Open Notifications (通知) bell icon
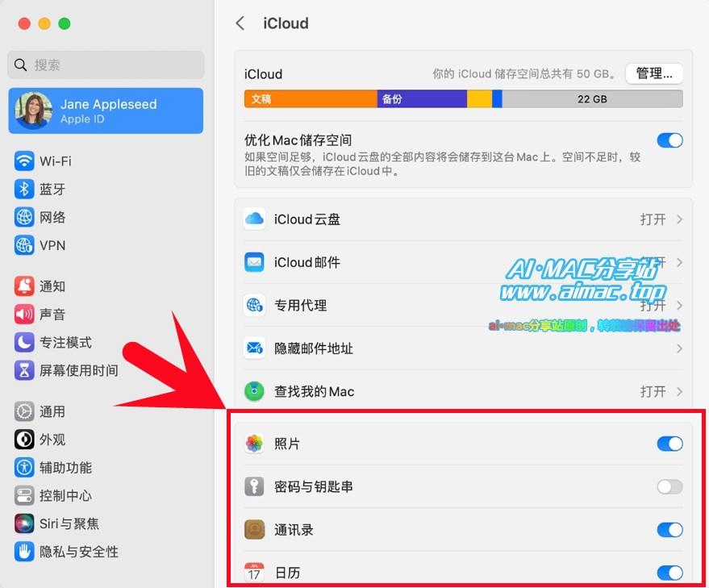Image resolution: width=709 pixels, height=588 pixels. click(x=24, y=286)
